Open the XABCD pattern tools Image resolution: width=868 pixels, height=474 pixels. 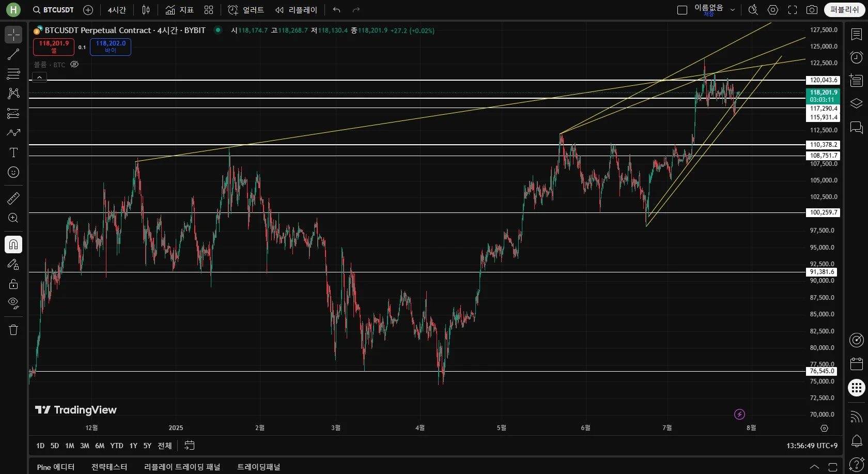[13, 94]
